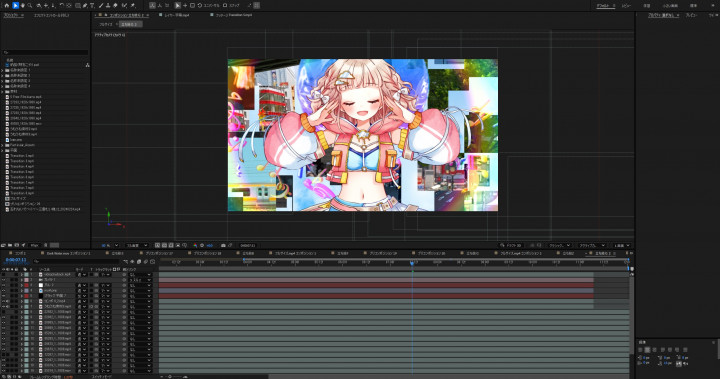Open the viewer resolution quality dropdown
Screen dimensions: 720x379
coord(137,245)
